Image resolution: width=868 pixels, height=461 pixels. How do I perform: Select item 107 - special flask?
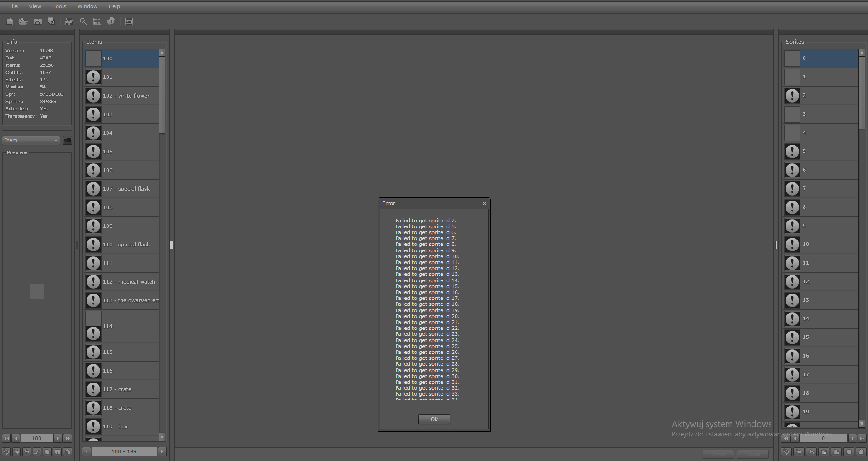pos(121,189)
